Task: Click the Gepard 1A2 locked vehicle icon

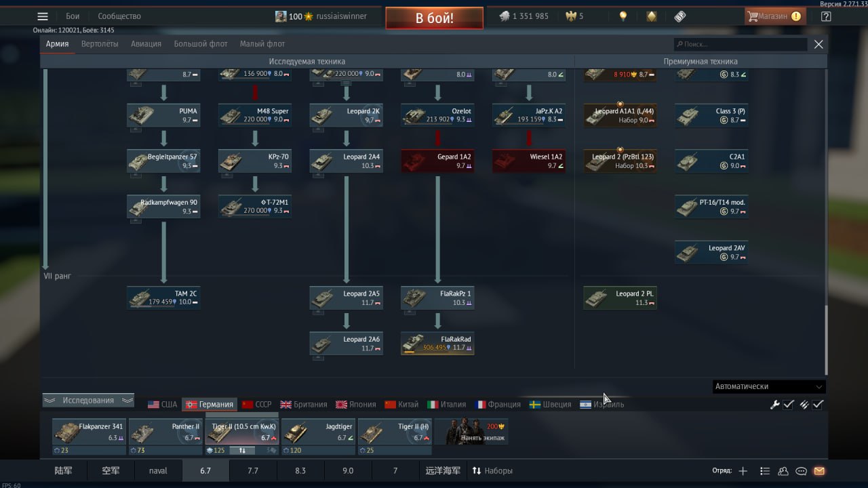Action: click(415, 161)
